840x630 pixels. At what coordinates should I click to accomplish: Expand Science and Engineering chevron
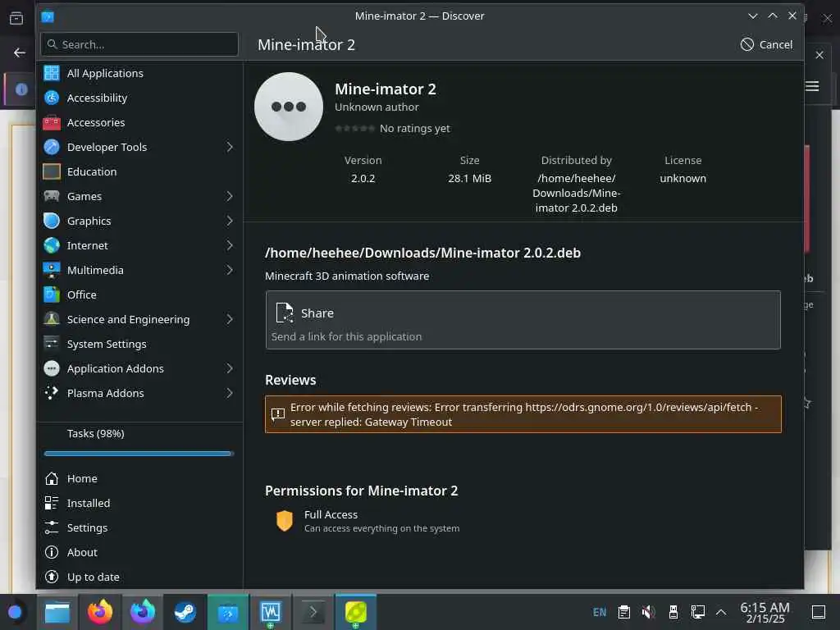point(230,319)
